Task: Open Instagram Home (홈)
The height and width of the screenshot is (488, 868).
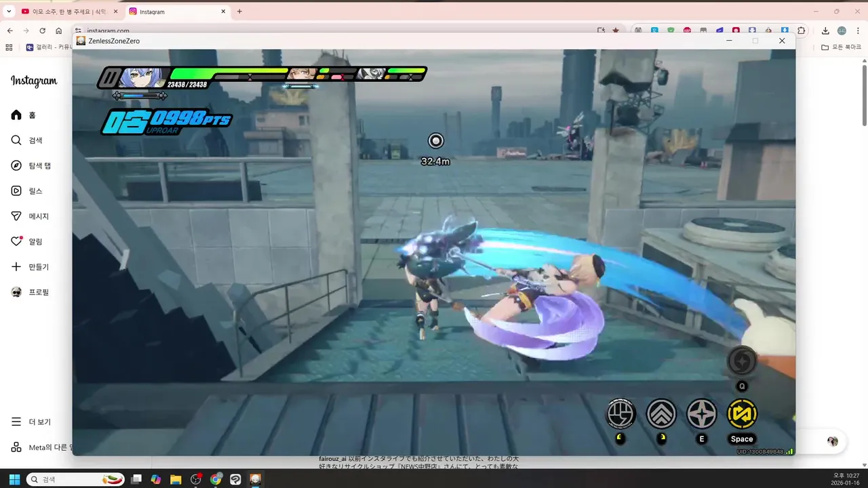Action: (24, 115)
